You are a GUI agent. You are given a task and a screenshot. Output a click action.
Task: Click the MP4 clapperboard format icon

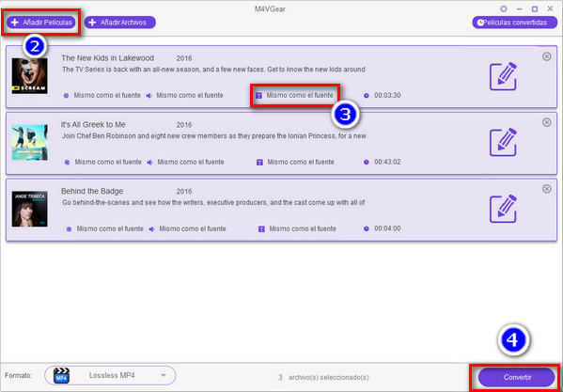pos(61,375)
